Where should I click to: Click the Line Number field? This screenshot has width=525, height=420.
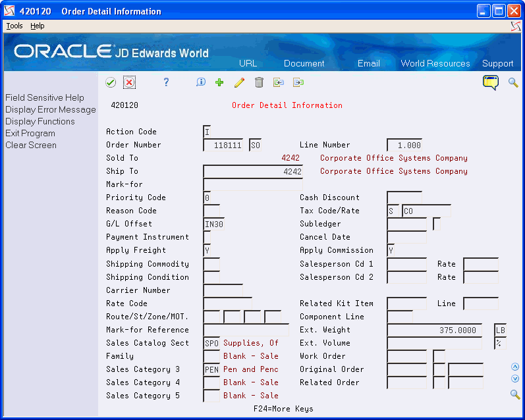[404, 145]
